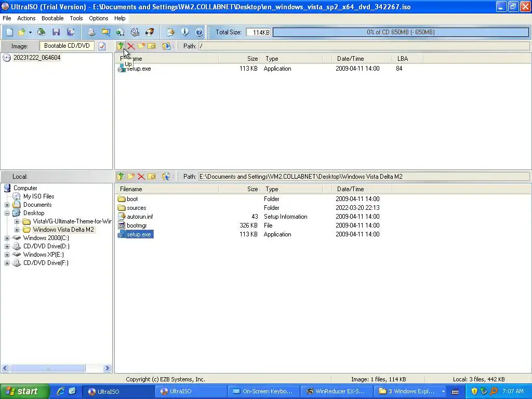Save the image with the floppy disk icon
This screenshot has width=532, height=399.
point(56,32)
